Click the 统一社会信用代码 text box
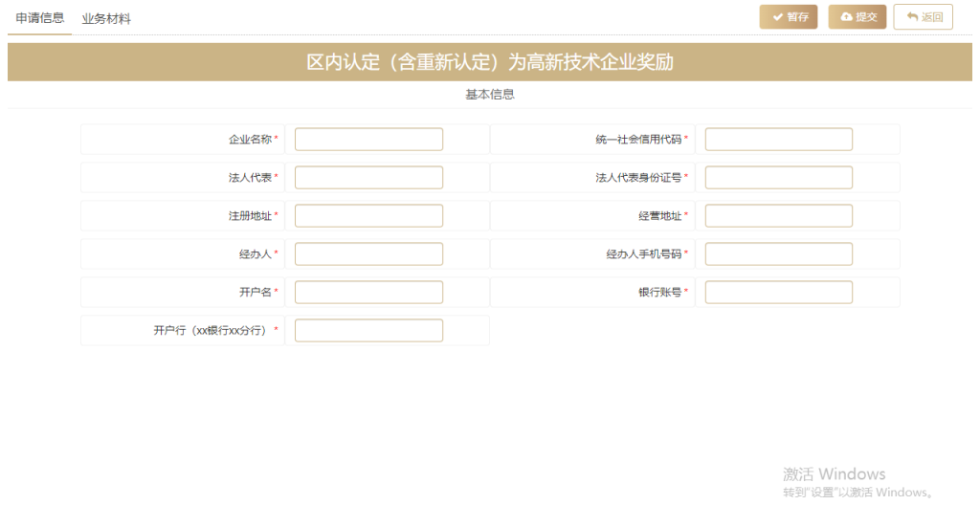 click(x=779, y=140)
